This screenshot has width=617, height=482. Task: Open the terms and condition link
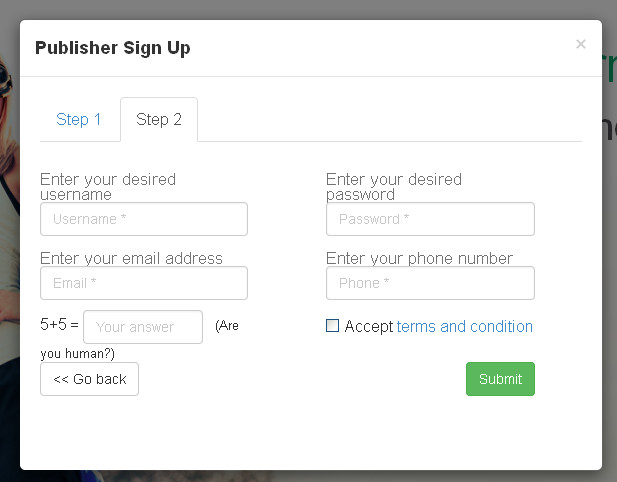click(465, 327)
